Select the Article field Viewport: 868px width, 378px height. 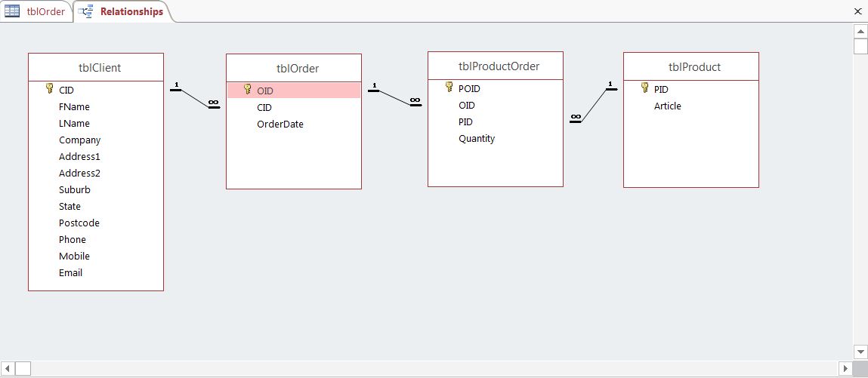668,106
